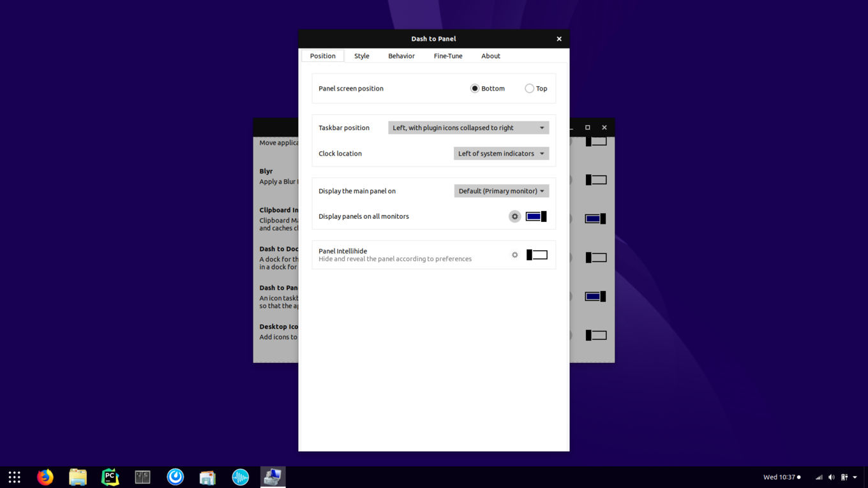This screenshot has width=868, height=488.
Task: Open the blue circular swirl app in taskbar
Action: pos(176,477)
